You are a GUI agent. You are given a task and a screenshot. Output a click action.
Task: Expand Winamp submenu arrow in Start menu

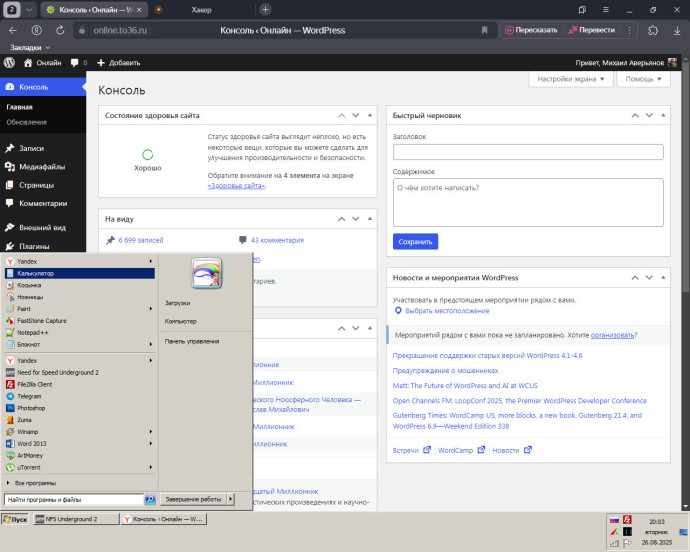pyautogui.click(x=150, y=432)
